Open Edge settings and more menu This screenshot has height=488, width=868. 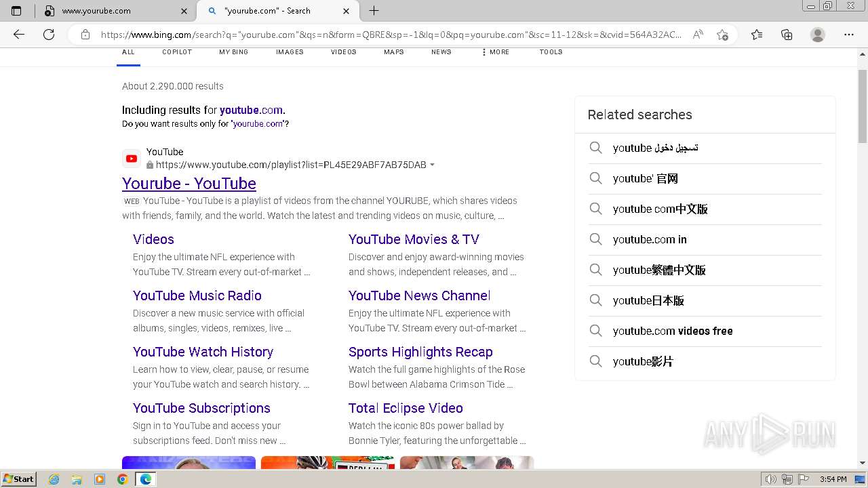click(x=849, y=35)
